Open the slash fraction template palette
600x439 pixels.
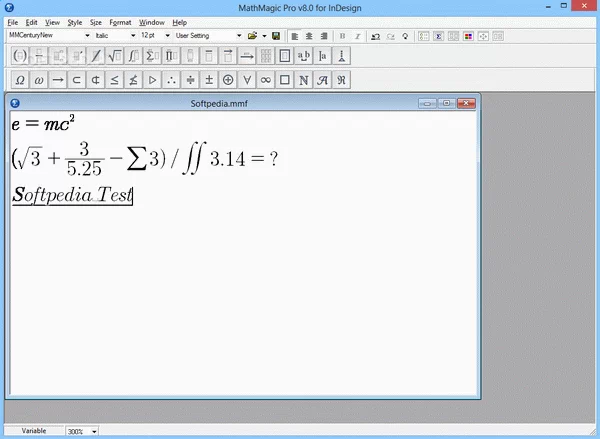tap(96, 56)
